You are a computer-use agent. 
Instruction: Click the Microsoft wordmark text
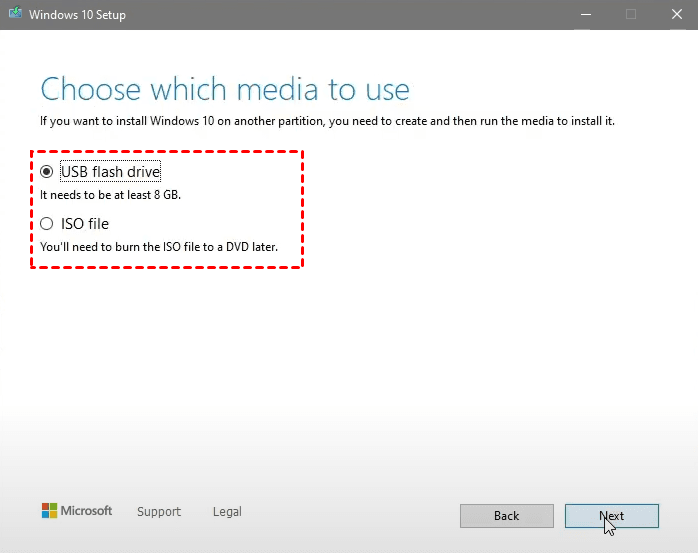pos(87,511)
